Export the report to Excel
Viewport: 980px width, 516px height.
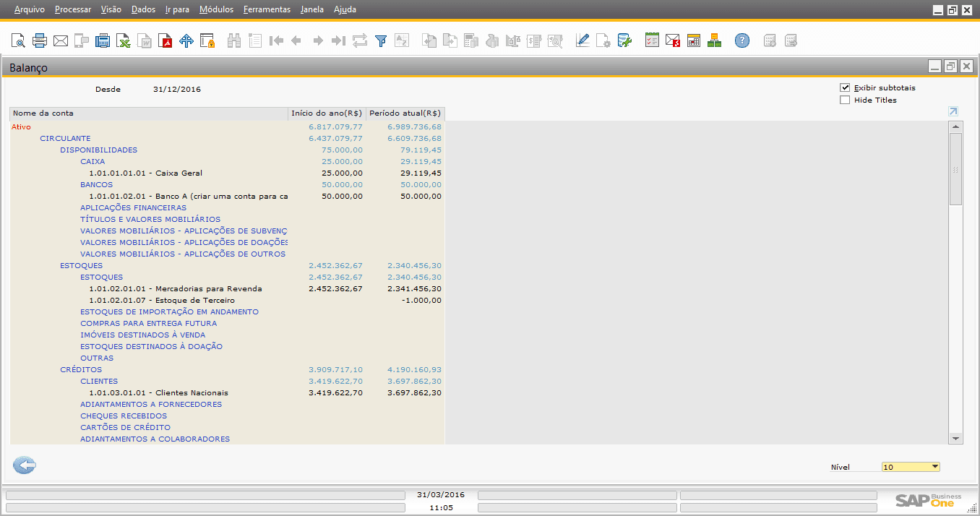(x=124, y=40)
